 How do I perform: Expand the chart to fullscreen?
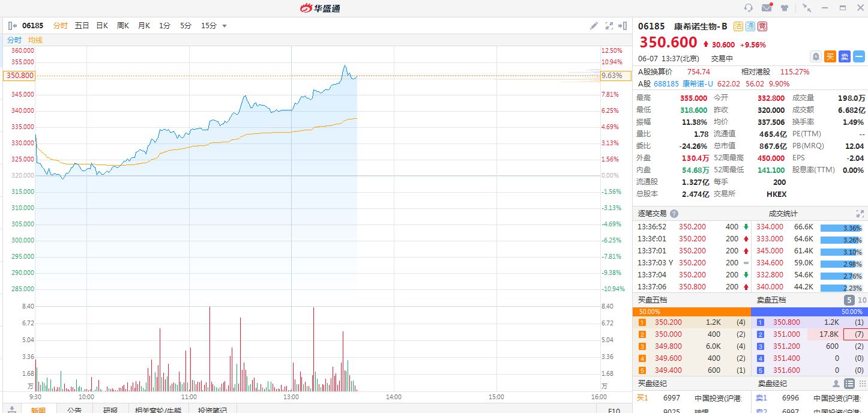[609, 26]
